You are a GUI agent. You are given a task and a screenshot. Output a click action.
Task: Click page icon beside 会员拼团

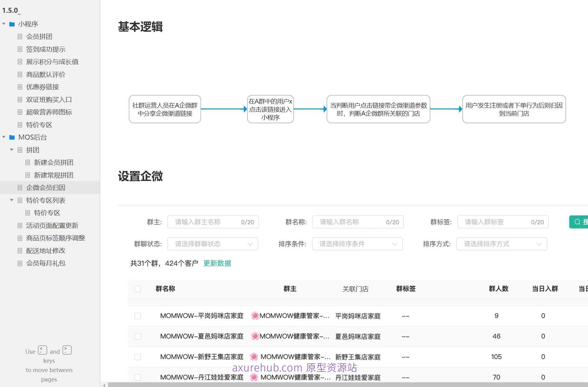click(20, 37)
